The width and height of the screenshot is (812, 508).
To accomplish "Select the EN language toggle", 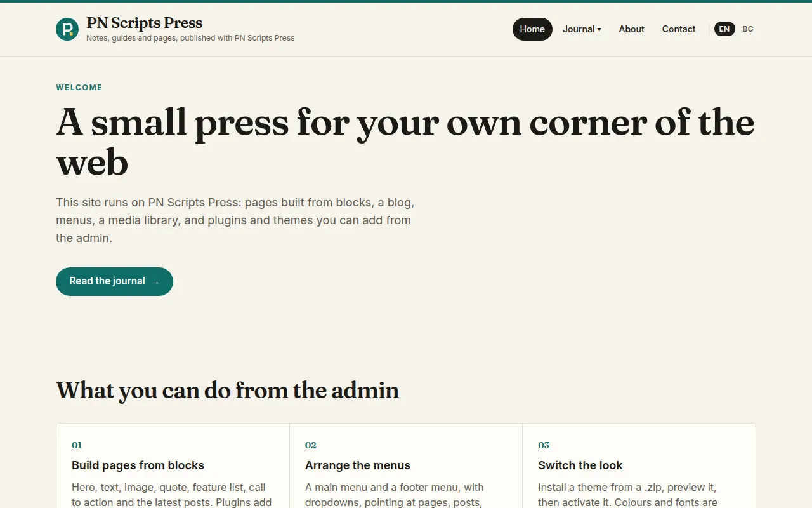I will click(x=724, y=29).
